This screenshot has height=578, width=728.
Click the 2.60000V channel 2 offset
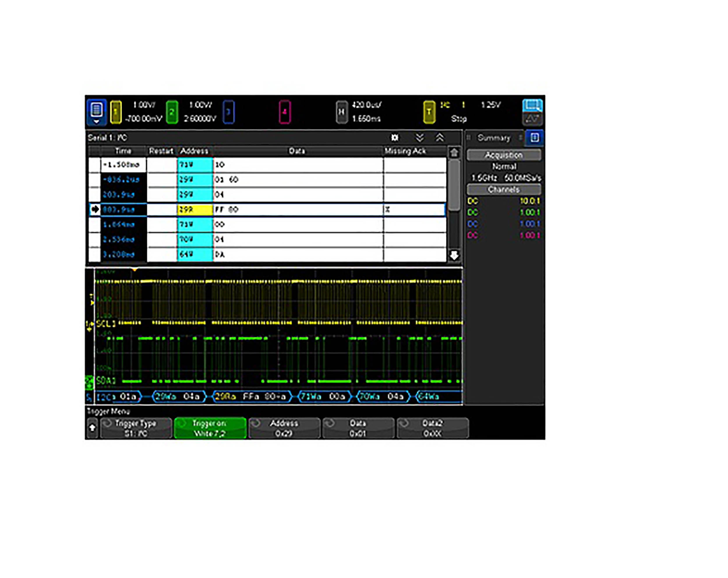pyautogui.click(x=200, y=119)
